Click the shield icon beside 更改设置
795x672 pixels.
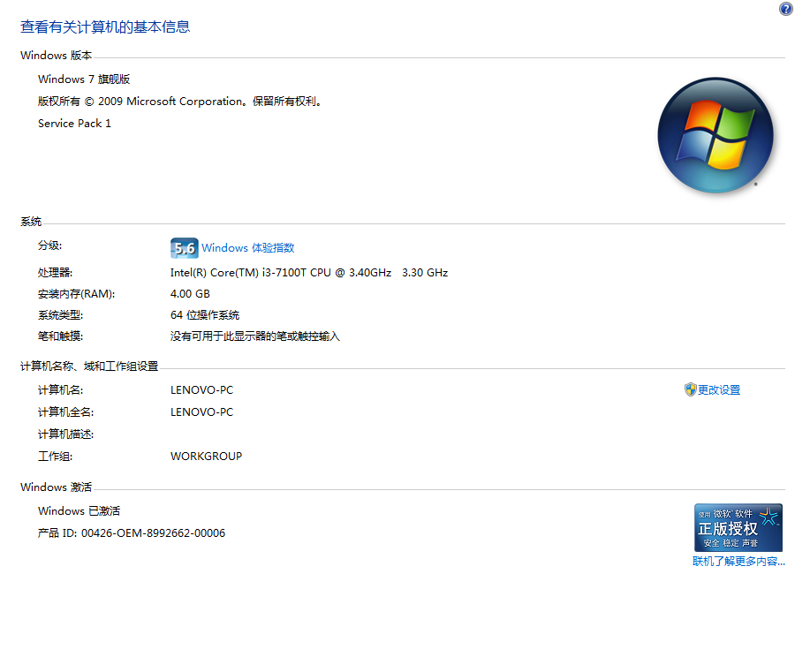point(690,389)
